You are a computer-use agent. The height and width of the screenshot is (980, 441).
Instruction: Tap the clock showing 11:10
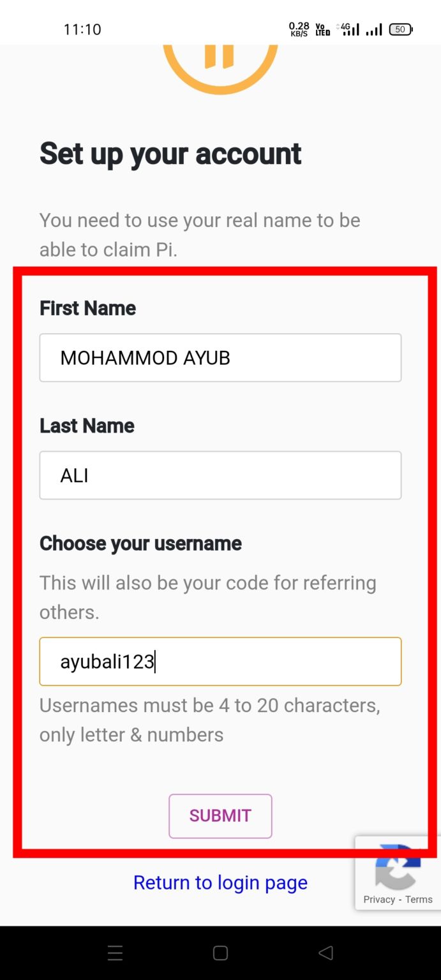point(82,29)
